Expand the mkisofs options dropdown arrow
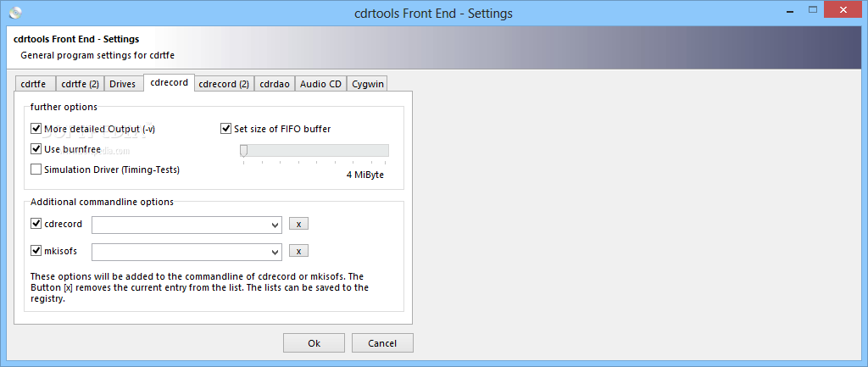 point(275,253)
